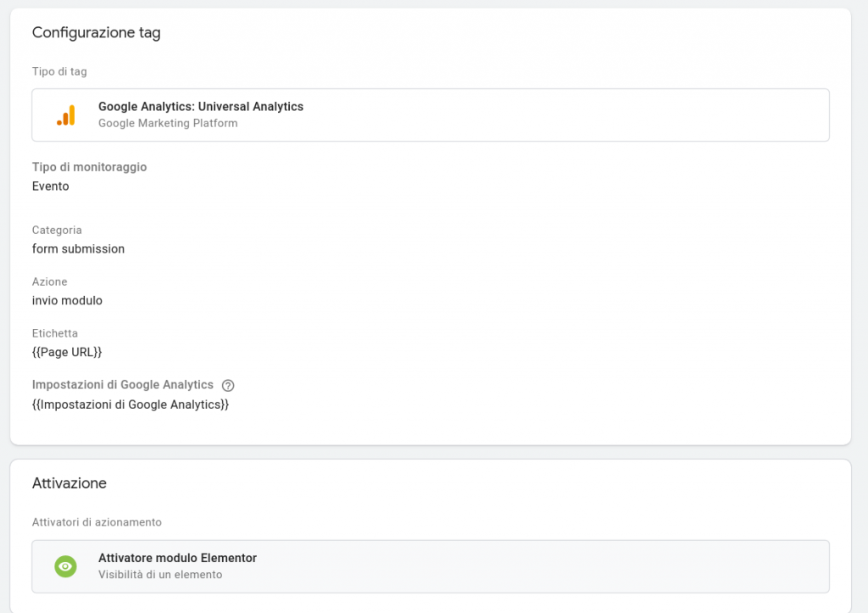Click the {{Page URL}} label variable

pos(67,352)
